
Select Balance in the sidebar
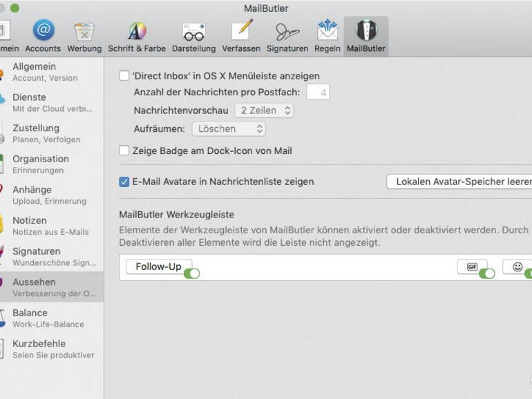[x=52, y=318]
